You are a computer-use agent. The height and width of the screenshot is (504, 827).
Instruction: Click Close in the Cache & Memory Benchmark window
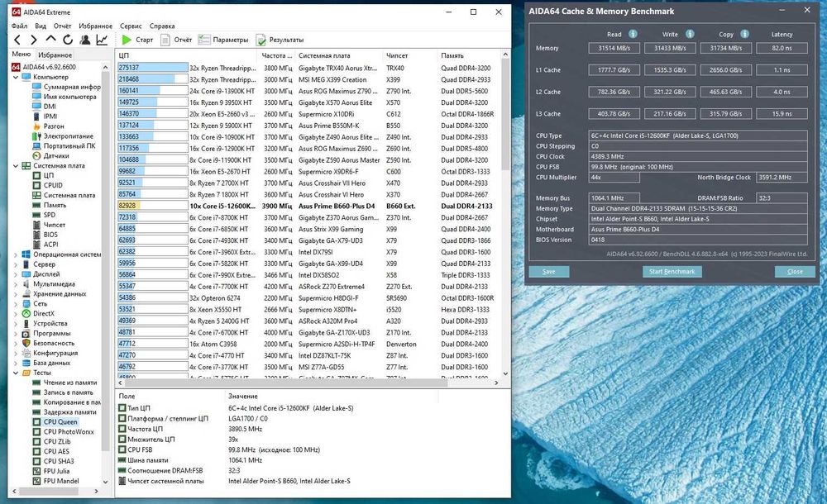point(795,272)
